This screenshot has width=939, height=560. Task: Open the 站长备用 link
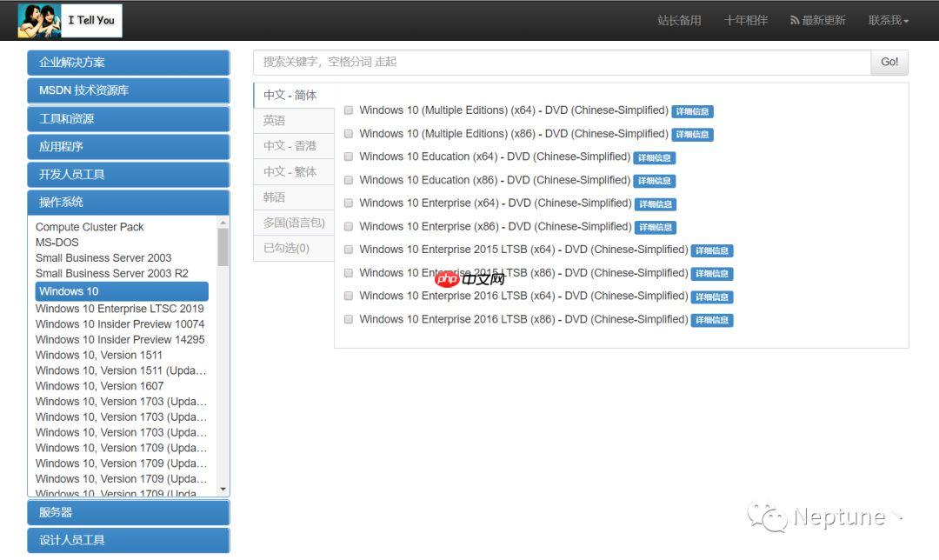[679, 20]
